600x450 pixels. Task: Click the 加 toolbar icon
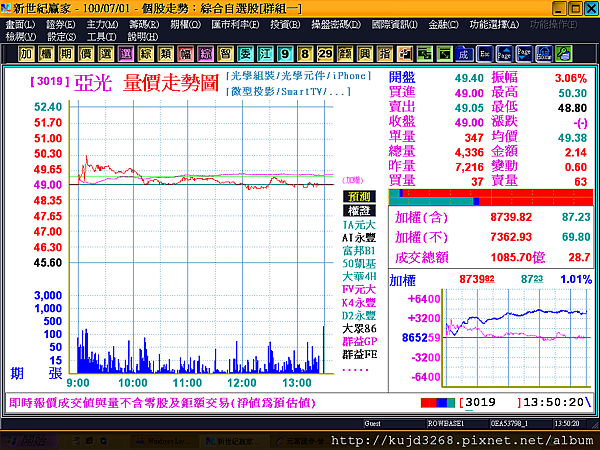[x=26, y=54]
